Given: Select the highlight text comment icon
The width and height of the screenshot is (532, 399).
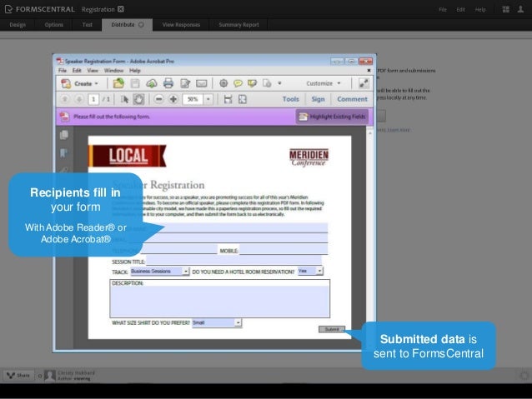Looking at the screenshot, I should (x=252, y=83).
